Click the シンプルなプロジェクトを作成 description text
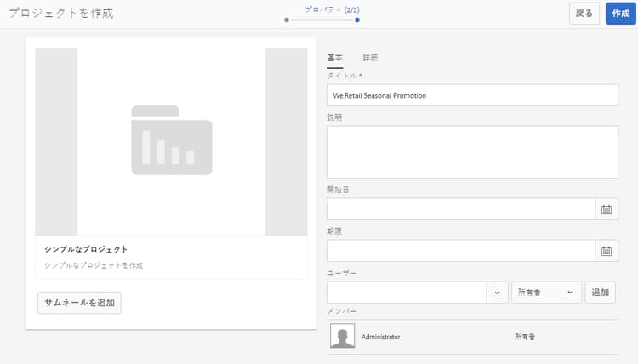The image size is (638, 364). (94, 265)
